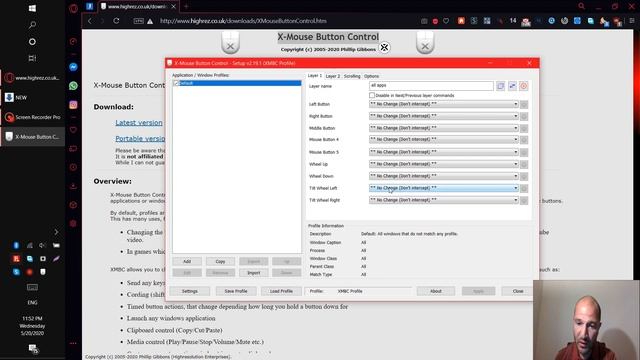Toggle the Default profile checkbox
Image resolution: width=640 pixels, height=360 pixels.
tap(176, 83)
